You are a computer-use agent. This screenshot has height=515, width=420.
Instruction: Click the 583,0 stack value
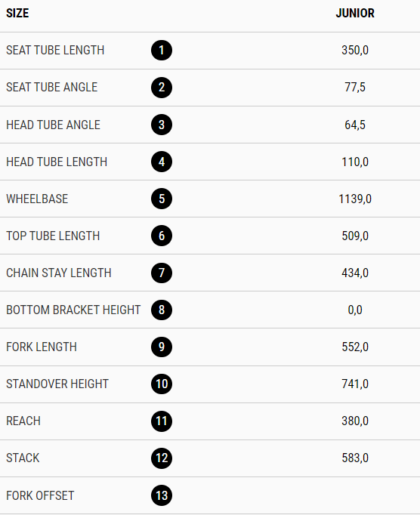(x=355, y=458)
